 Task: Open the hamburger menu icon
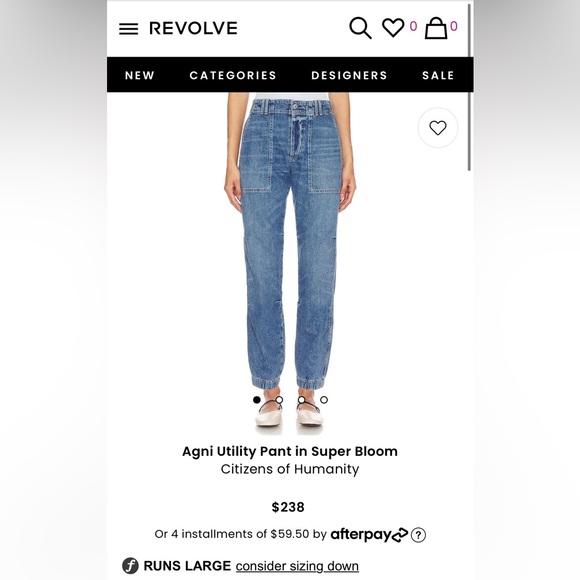tap(128, 29)
